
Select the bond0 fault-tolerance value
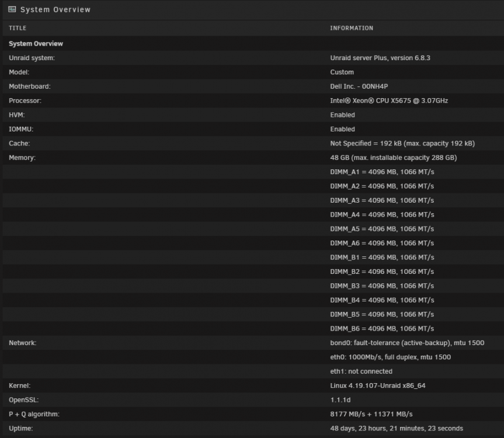pos(407,343)
